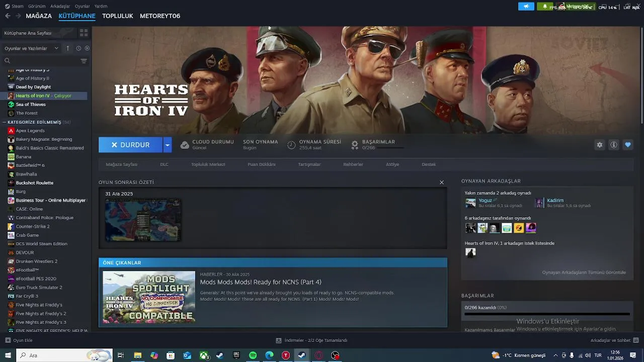Open Destek link

coord(429,164)
